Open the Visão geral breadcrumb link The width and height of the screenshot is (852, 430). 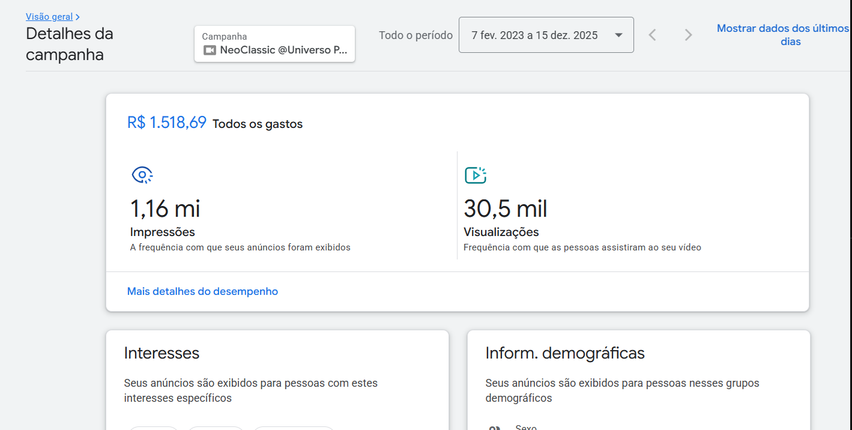49,17
